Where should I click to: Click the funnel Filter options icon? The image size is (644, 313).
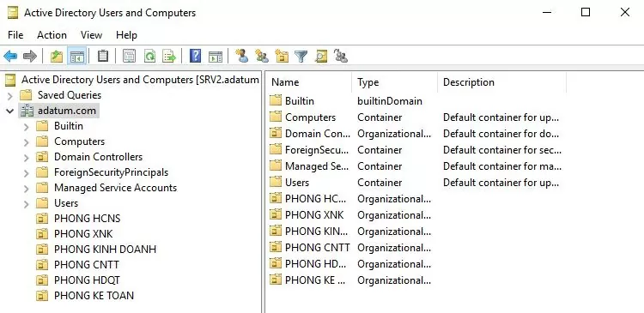click(x=301, y=56)
